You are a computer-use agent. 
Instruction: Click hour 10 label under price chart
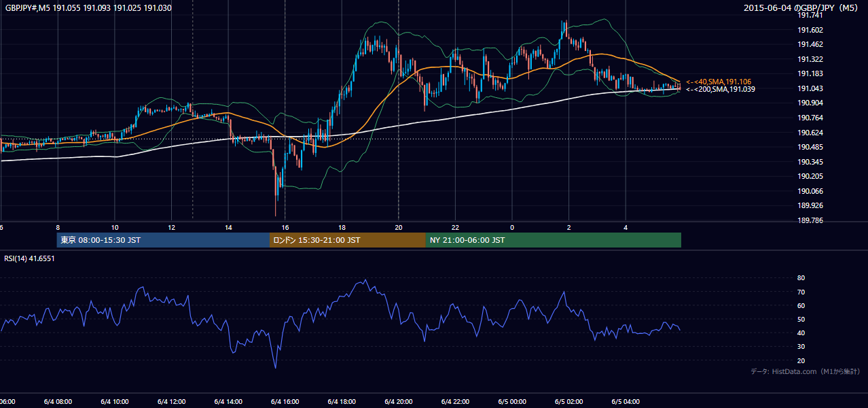click(x=115, y=228)
